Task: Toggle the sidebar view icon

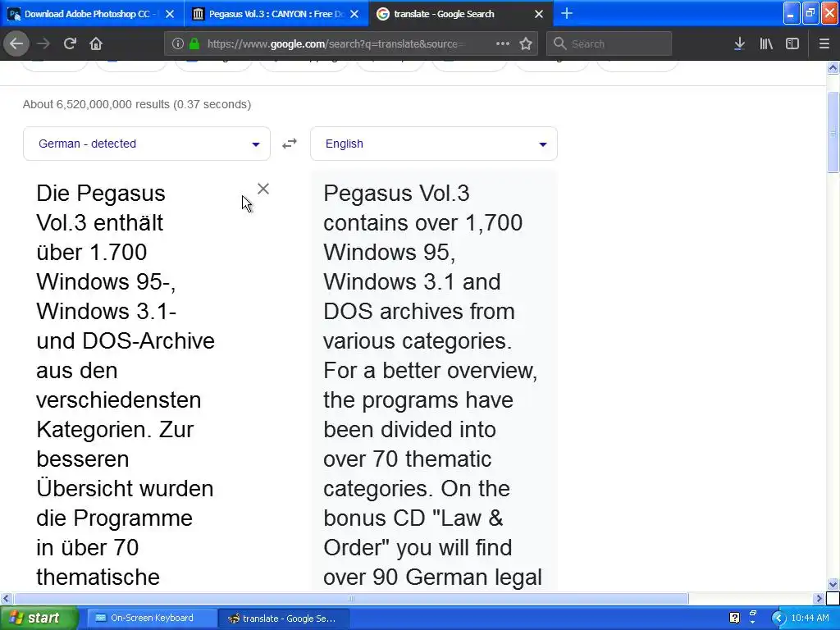Action: [792, 44]
